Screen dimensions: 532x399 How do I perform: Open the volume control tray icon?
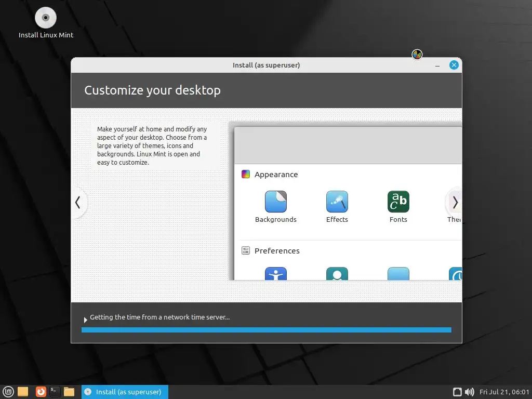click(469, 392)
